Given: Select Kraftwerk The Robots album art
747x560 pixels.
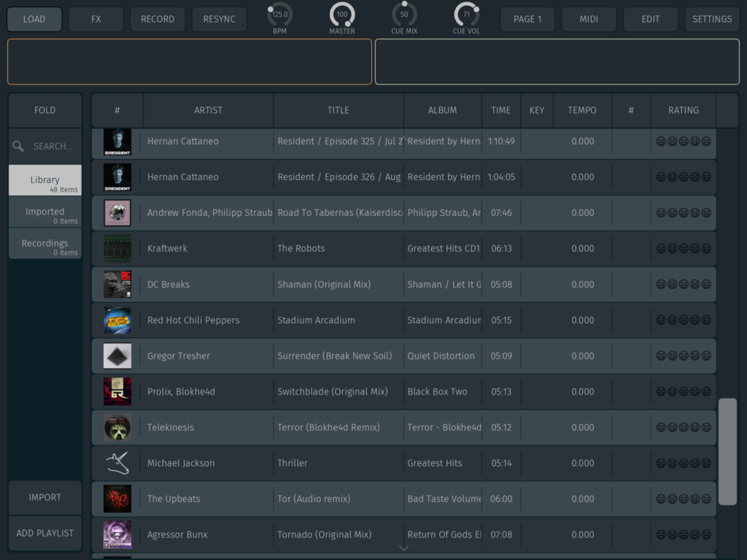Looking at the screenshot, I should (x=117, y=249).
